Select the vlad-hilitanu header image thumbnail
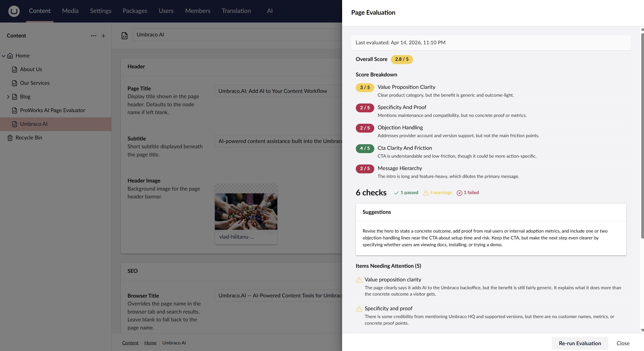The image size is (644, 351). 246,214
